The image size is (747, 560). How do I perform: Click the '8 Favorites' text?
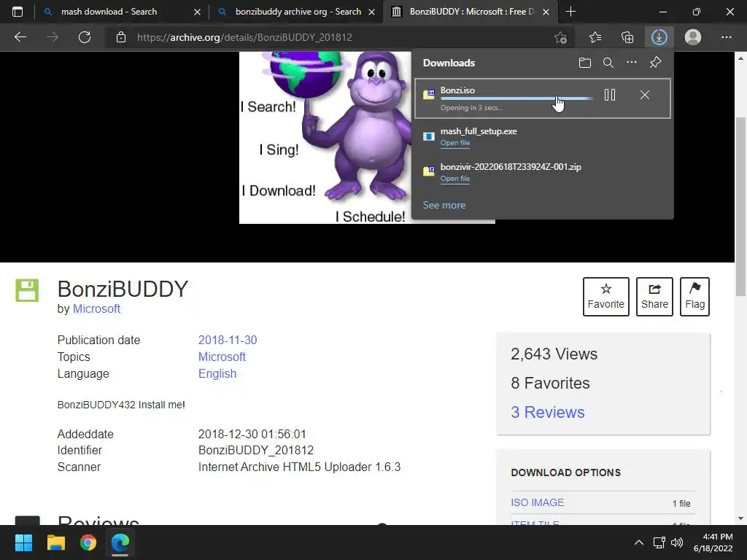(x=550, y=383)
